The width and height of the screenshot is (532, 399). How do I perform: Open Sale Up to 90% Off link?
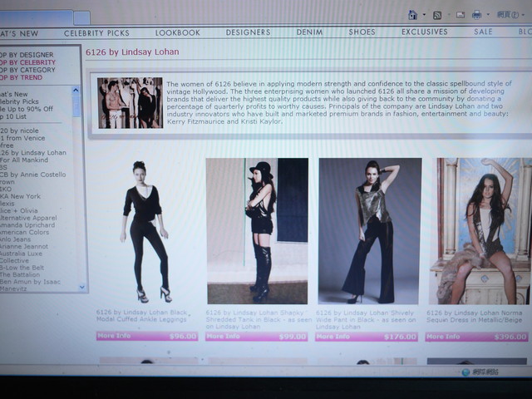tap(27, 109)
